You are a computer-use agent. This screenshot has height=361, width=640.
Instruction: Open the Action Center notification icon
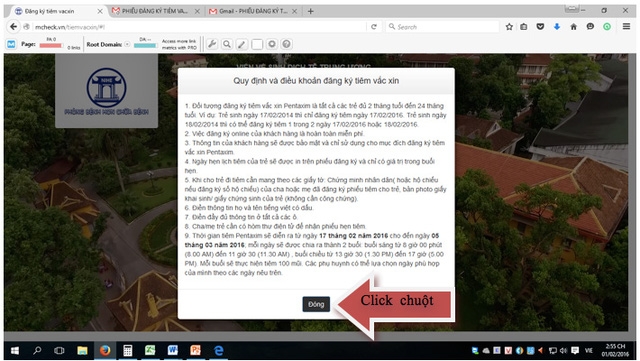575,350
